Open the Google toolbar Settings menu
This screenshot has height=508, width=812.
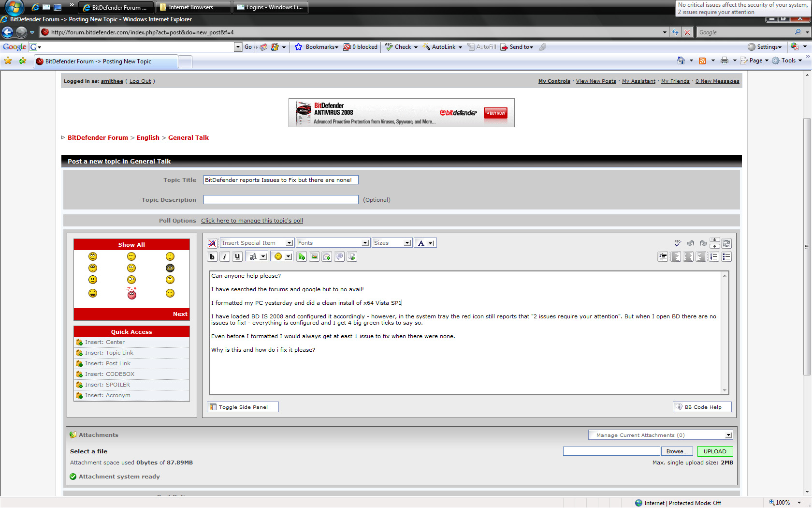[x=765, y=47]
